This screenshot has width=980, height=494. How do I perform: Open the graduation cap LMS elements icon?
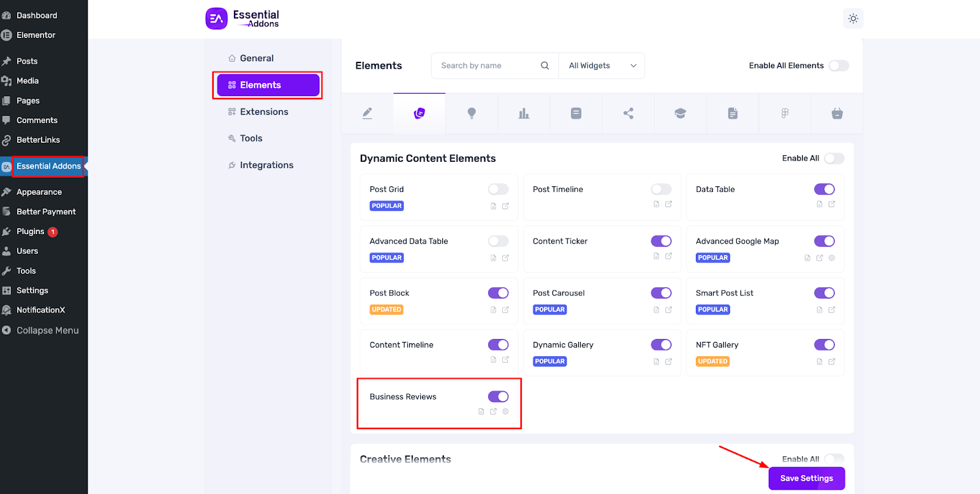coord(680,113)
